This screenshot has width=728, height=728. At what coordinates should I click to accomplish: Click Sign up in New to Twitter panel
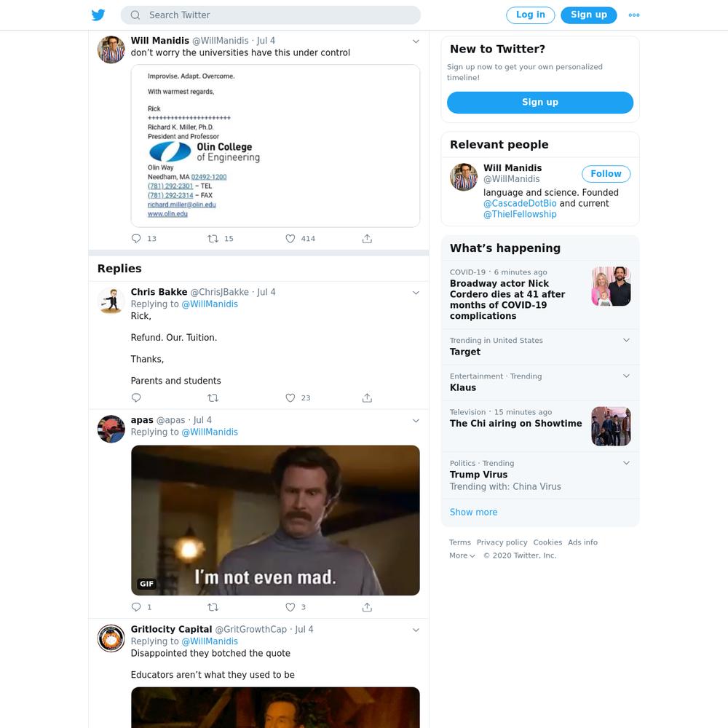click(x=540, y=102)
